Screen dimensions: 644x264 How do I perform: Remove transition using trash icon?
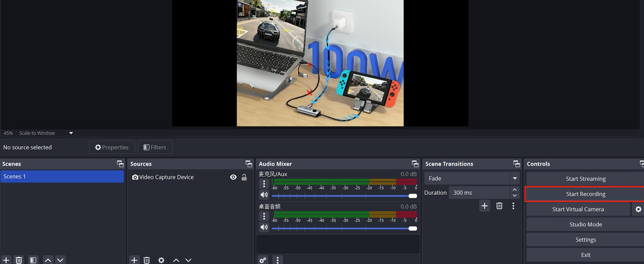499,206
